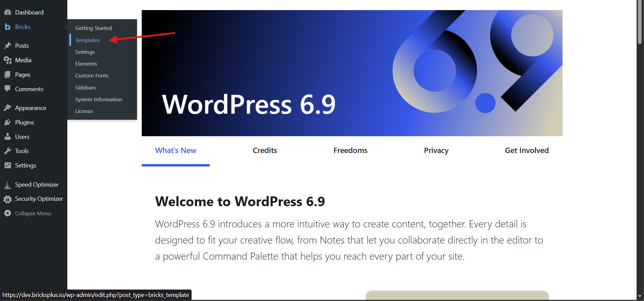Navigate to Pages in the sidebar
Screen dimensions: 644x301
pos(23,75)
